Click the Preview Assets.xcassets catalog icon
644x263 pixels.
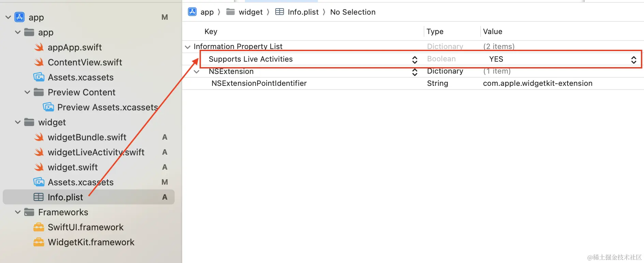[x=48, y=107]
